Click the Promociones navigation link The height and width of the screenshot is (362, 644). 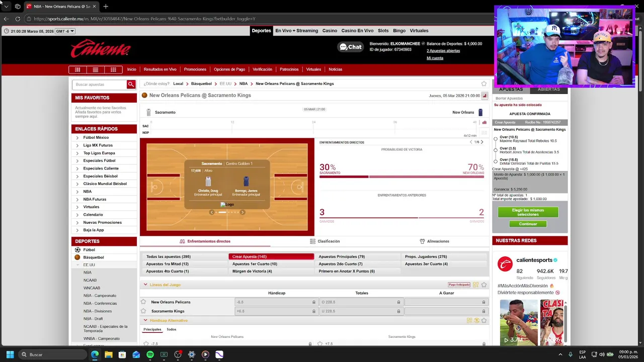tap(195, 69)
